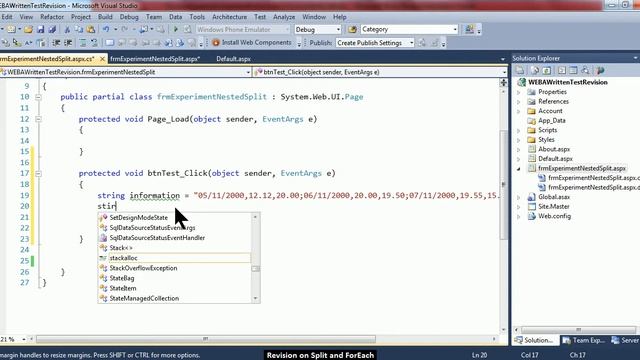Select the WEBAWrittenTestRevision project node
The width and height of the screenshot is (640, 360).
[568, 82]
